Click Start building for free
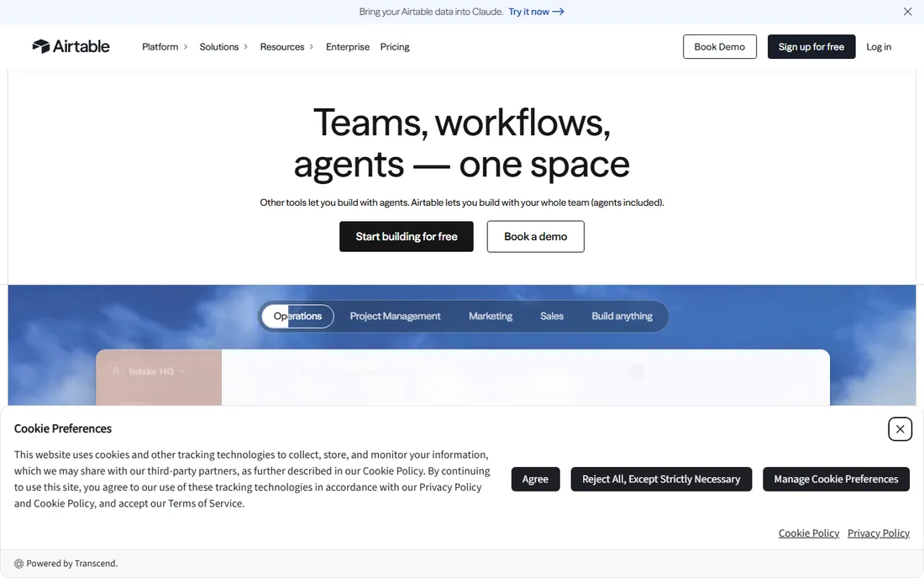 point(406,236)
